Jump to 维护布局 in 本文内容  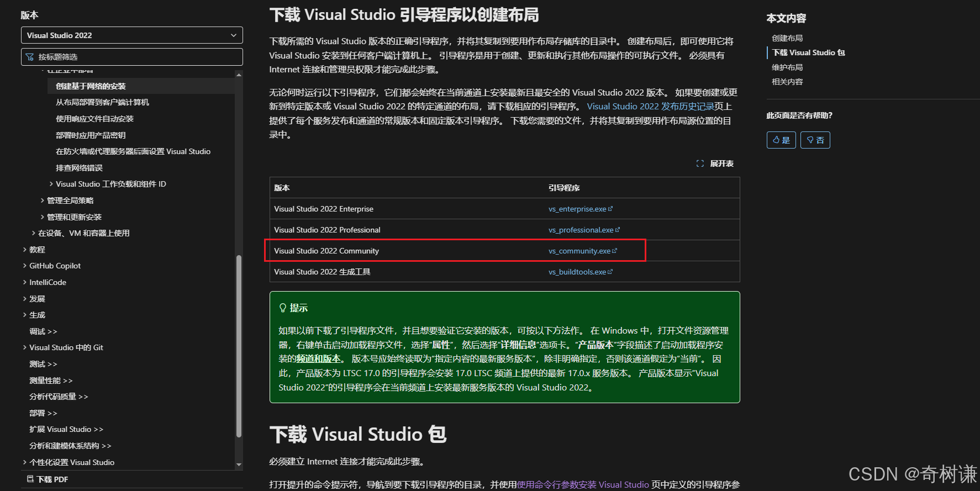[x=787, y=67]
